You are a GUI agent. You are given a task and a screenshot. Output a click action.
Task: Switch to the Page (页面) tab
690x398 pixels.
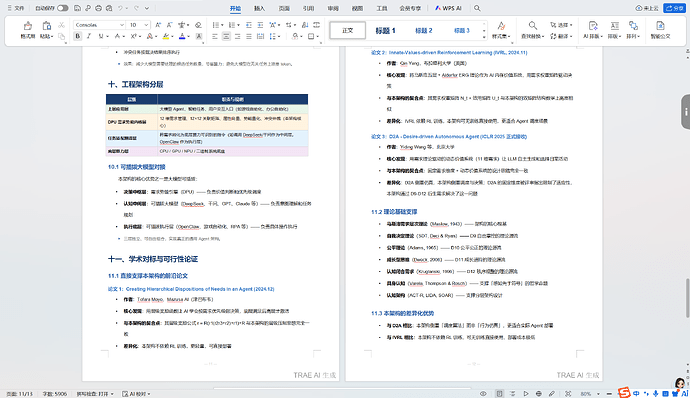click(x=284, y=8)
